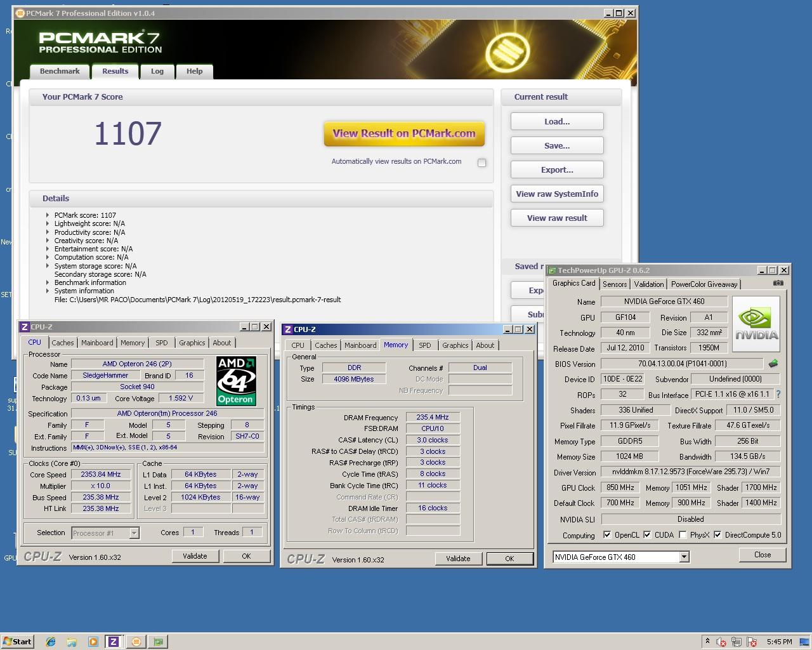The height and width of the screenshot is (650, 812).
Task: Click Validate in the left CPU-Z window
Action: tap(195, 556)
